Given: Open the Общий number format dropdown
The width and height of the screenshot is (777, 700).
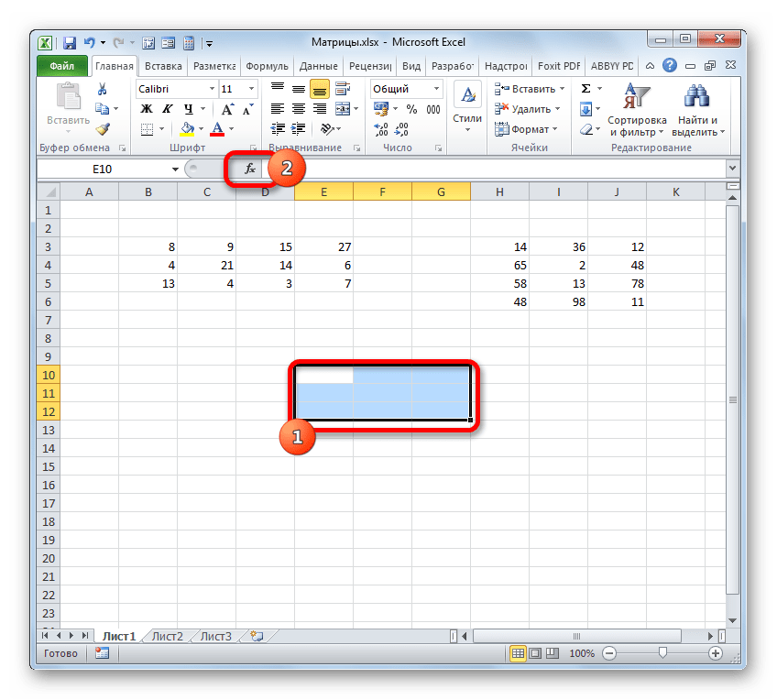Looking at the screenshot, I should pyautogui.click(x=436, y=89).
